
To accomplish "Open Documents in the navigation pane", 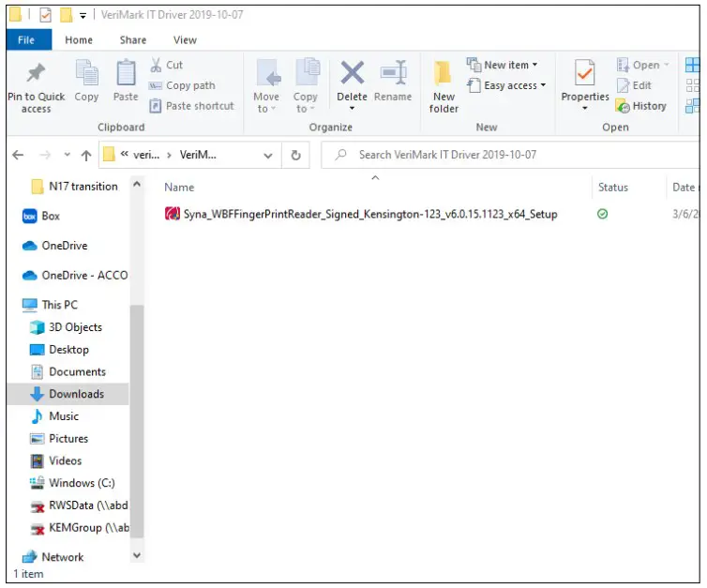I will (x=68, y=371).
